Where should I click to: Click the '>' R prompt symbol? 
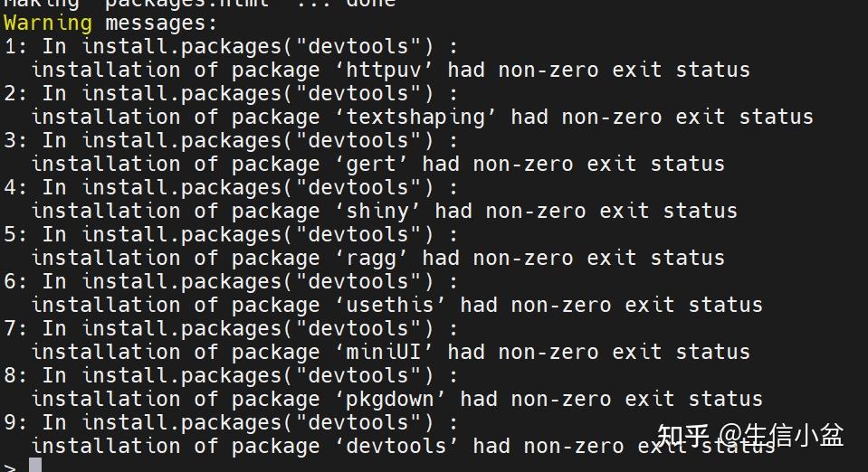point(10,467)
